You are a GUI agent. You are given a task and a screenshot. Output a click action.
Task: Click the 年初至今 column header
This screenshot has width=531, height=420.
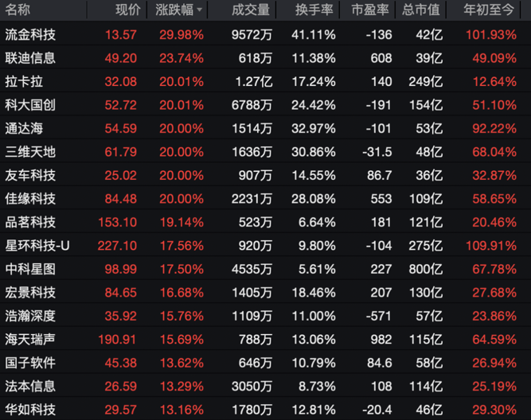click(x=490, y=10)
